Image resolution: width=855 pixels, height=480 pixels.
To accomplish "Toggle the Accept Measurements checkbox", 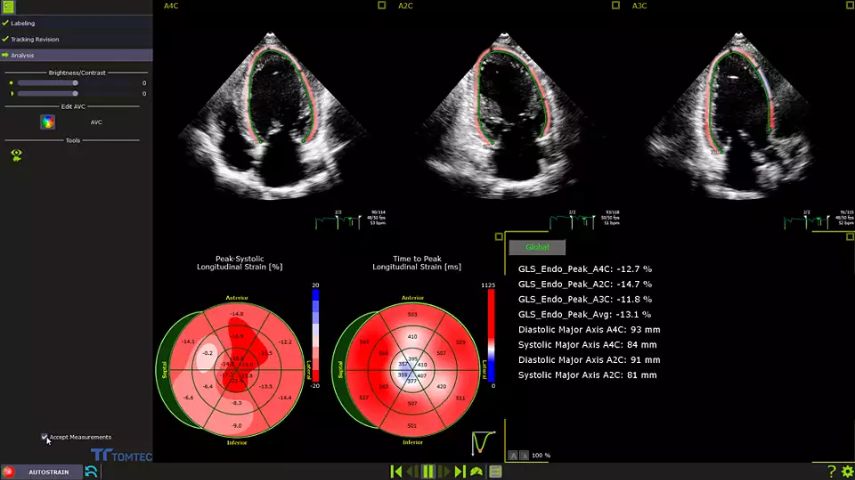I will 45,437.
